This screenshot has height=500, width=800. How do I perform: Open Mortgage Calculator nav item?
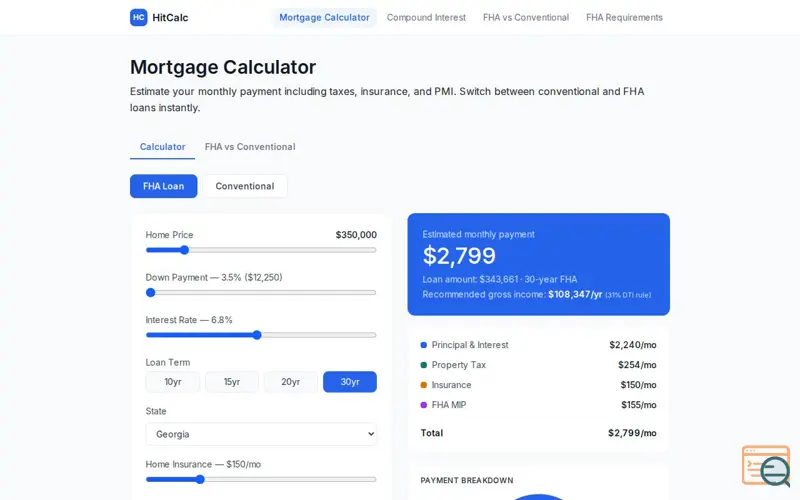tap(324, 17)
